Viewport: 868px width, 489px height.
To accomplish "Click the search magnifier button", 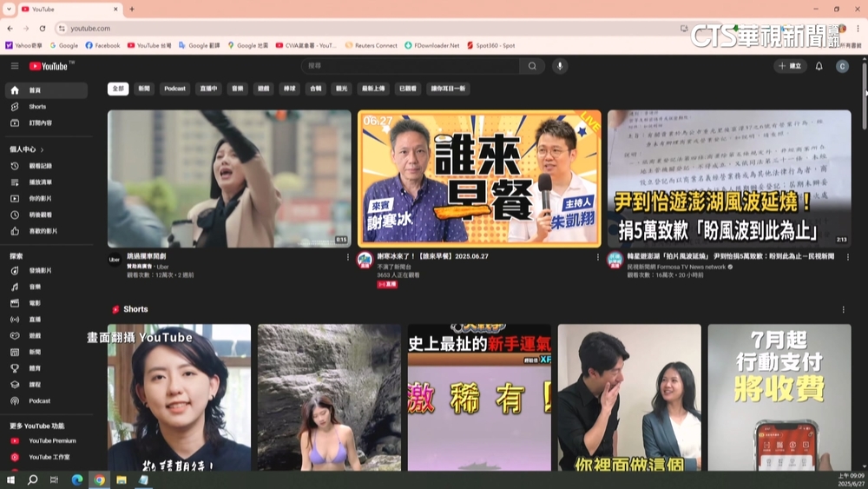I will (x=532, y=66).
